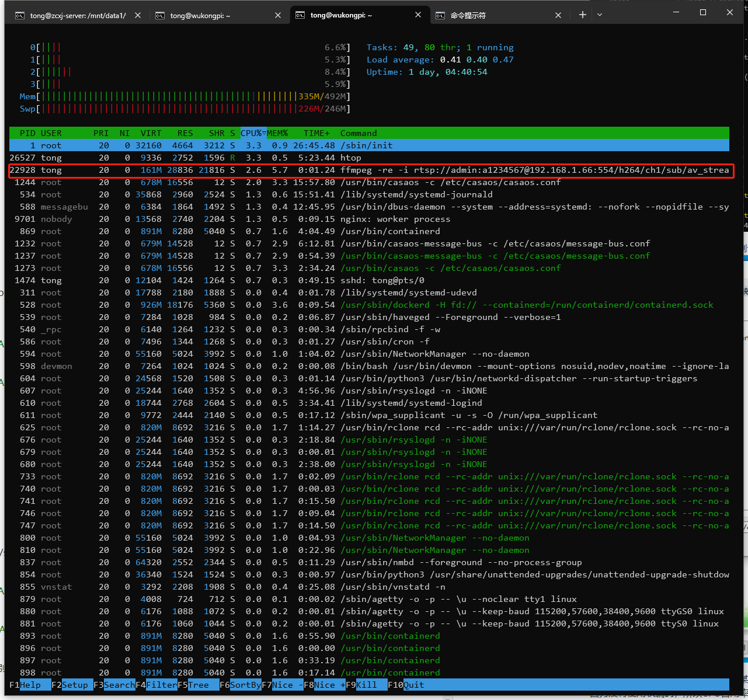This screenshot has height=700, width=748.
Task: Click the Load average values
Action: pyautogui.click(x=477, y=60)
